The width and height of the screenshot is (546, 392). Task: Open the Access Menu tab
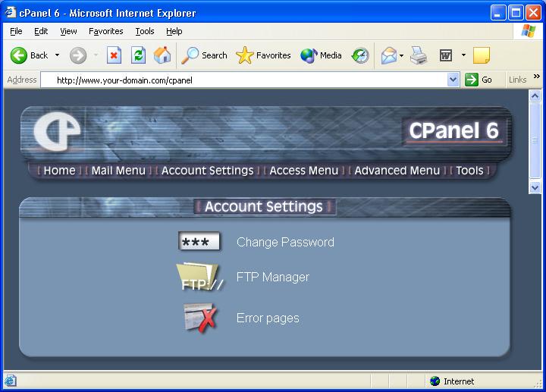[x=303, y=171]
